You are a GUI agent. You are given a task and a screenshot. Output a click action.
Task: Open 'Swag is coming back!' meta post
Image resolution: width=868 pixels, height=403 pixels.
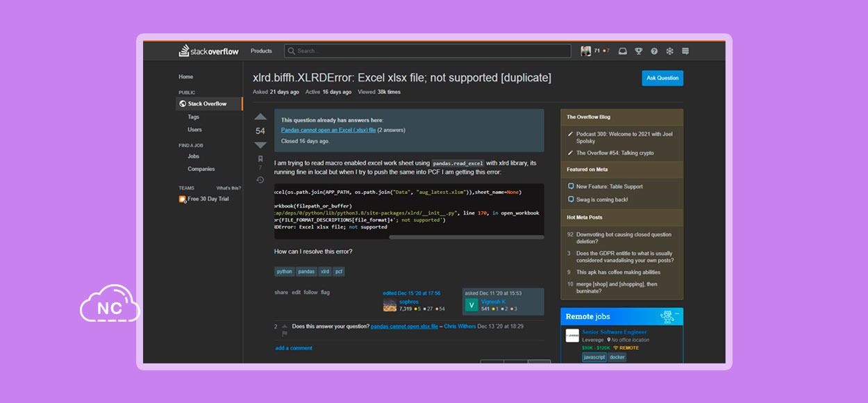pyautogui.click(x=601, y=199)
